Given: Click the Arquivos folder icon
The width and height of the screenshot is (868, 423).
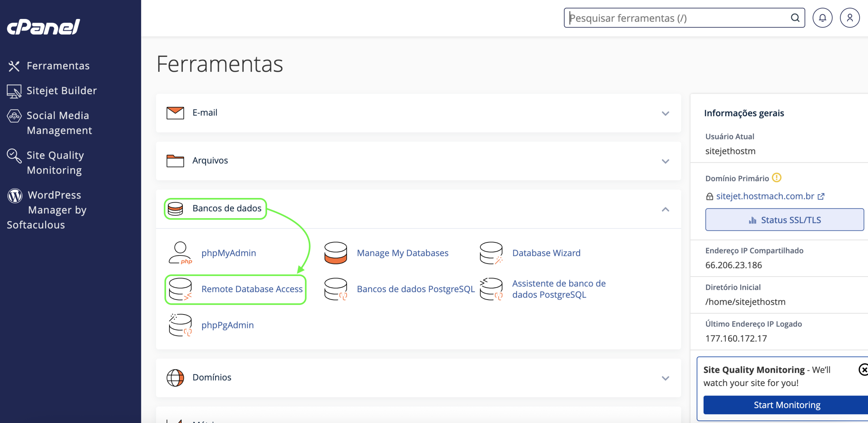Looking at the screenshot, I should [175, 161].
